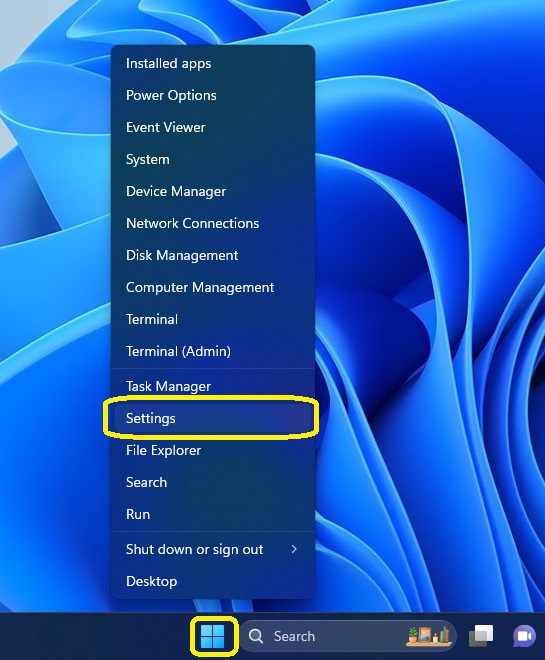Image resolution: width=545 pixels, height=660 pixels.
Task: Open File Explorer from the menu
Action: point(213,450)
